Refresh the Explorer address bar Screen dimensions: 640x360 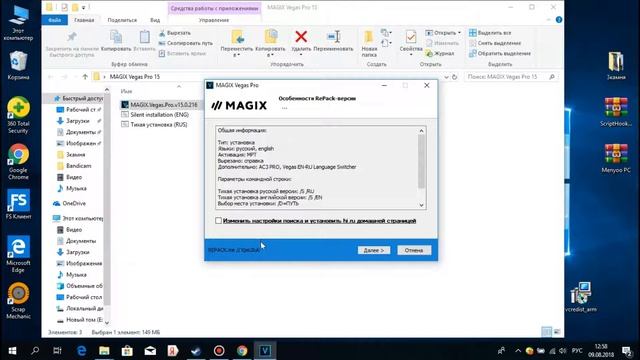[454, 77]
